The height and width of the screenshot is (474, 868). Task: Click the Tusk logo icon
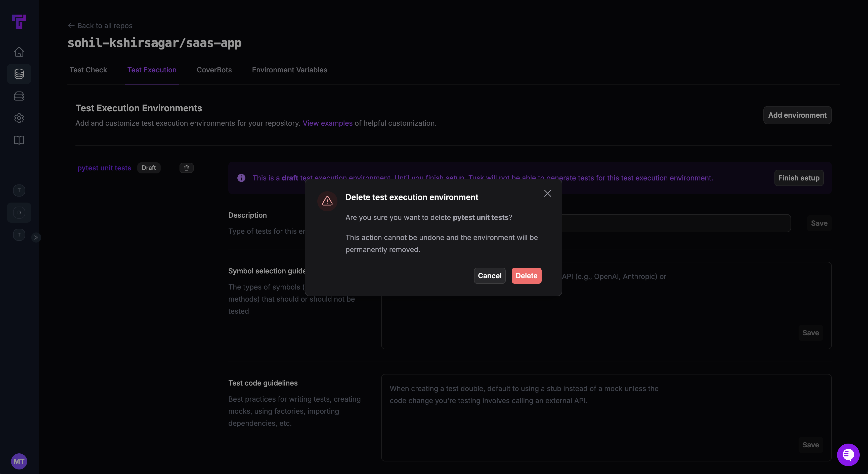point(19,22)
